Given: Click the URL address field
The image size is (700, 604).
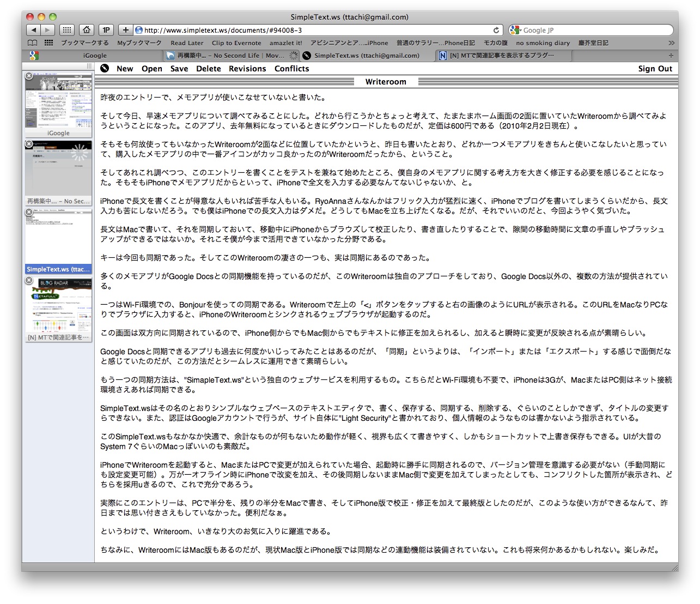Looking at the screenshot, I should click(318, 31).
